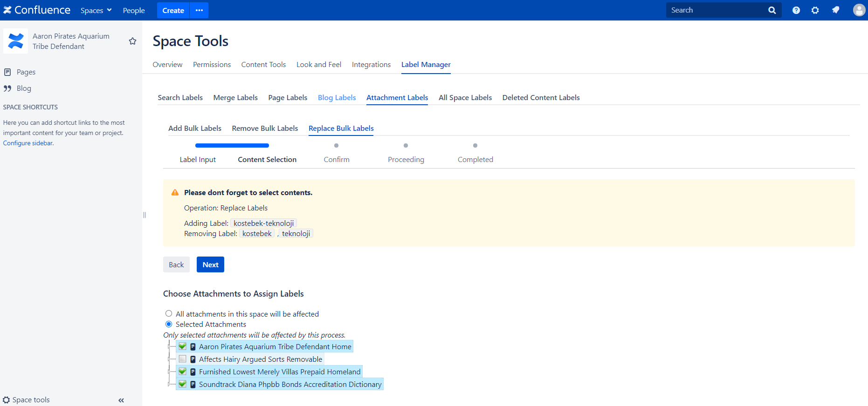Click page icon beside Aaron Pirates Home
This screenshot has width=868, height=406.
193,347
